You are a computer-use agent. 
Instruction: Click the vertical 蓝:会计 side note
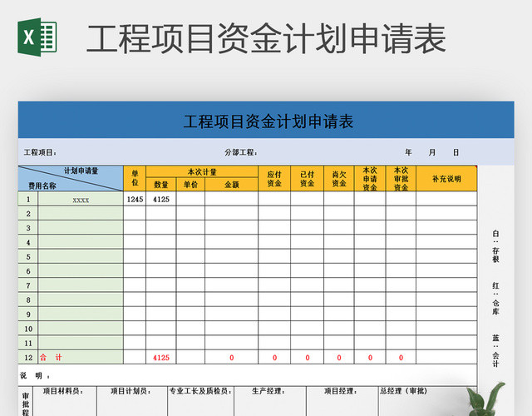[495, 351]
